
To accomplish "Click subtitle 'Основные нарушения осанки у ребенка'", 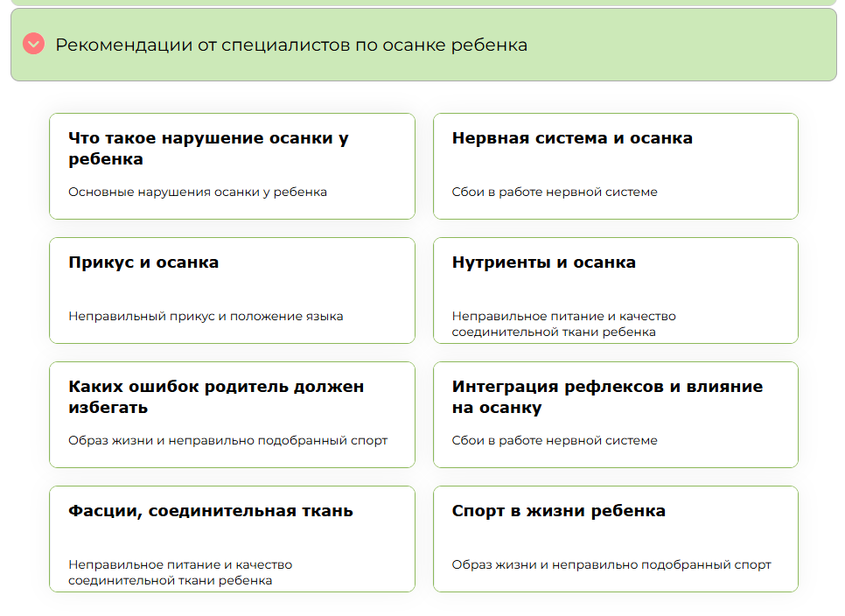I will 197,192.
